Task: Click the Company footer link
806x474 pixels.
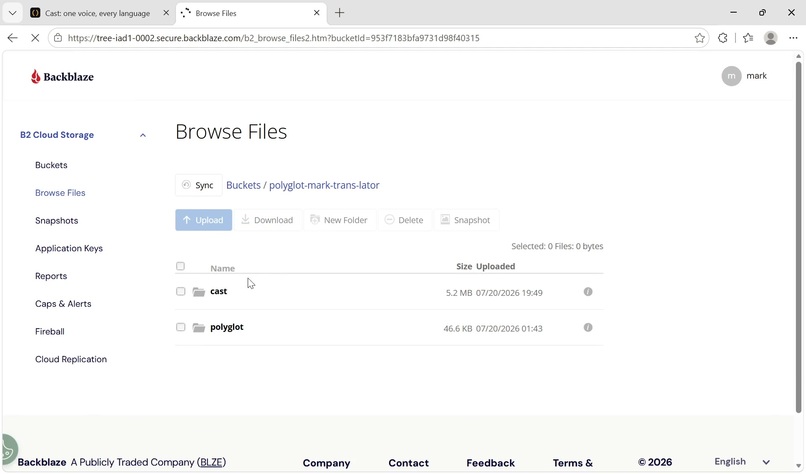Action: click(x=326, y=463)
